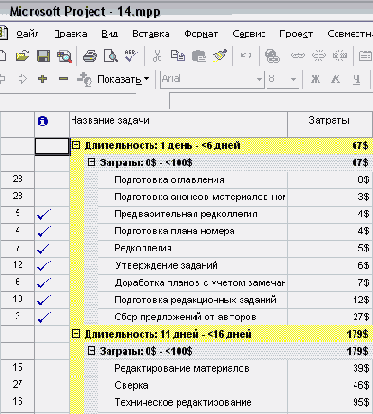Click completion checkmark for Утверждение заданий
This screenshot has width=373, height=414.
[x=44, y=266]
